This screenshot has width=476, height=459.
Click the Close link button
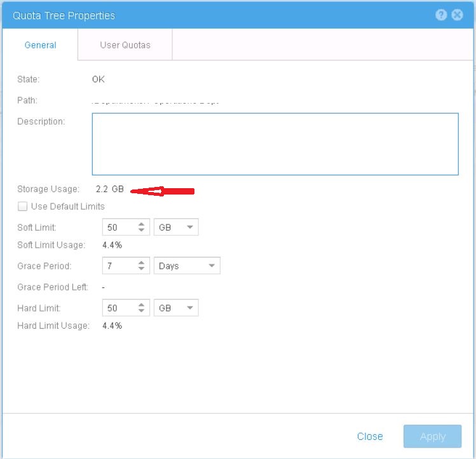[x=370, y=436]
